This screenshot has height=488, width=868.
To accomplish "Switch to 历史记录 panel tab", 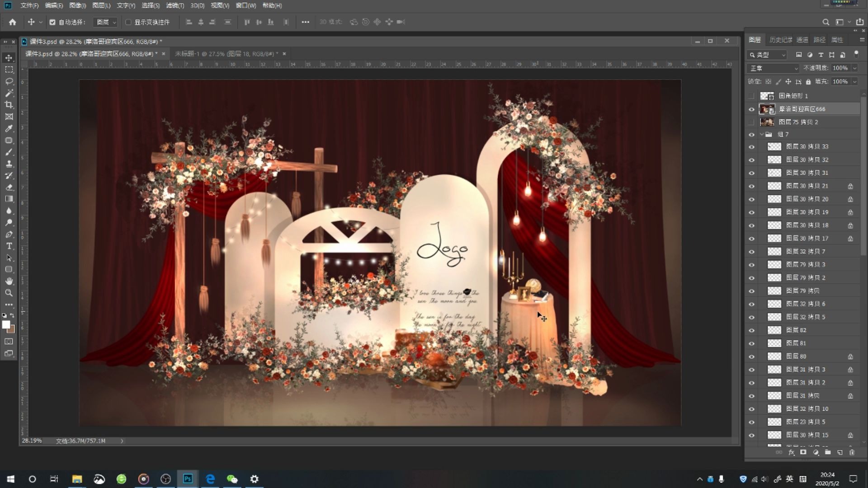I will [x=781, y=40].
